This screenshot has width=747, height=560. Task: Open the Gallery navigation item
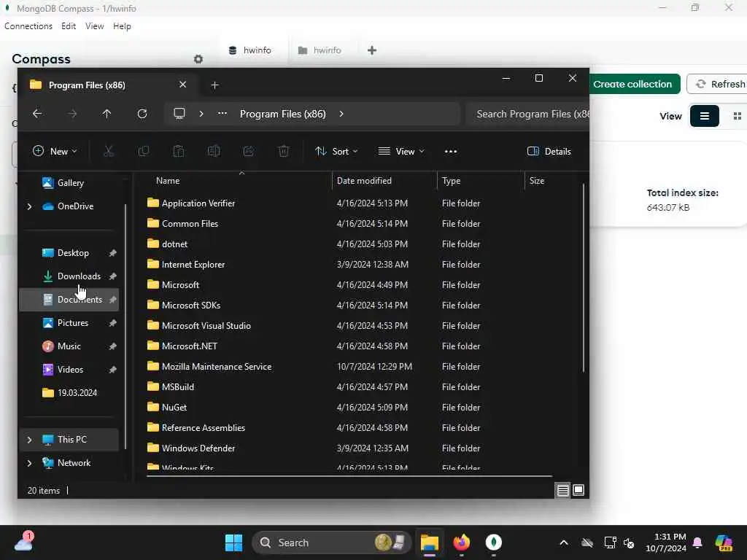(x=71, y=183)
